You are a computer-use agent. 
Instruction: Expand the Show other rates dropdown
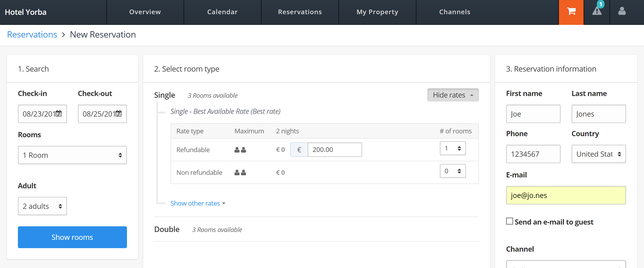coord(198,203)
